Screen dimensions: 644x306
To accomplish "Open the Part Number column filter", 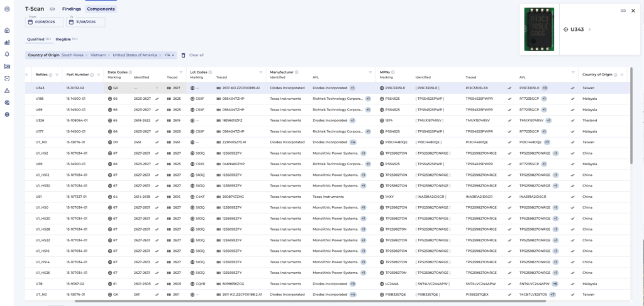I will pyautogui.click(x=99, y=75).
